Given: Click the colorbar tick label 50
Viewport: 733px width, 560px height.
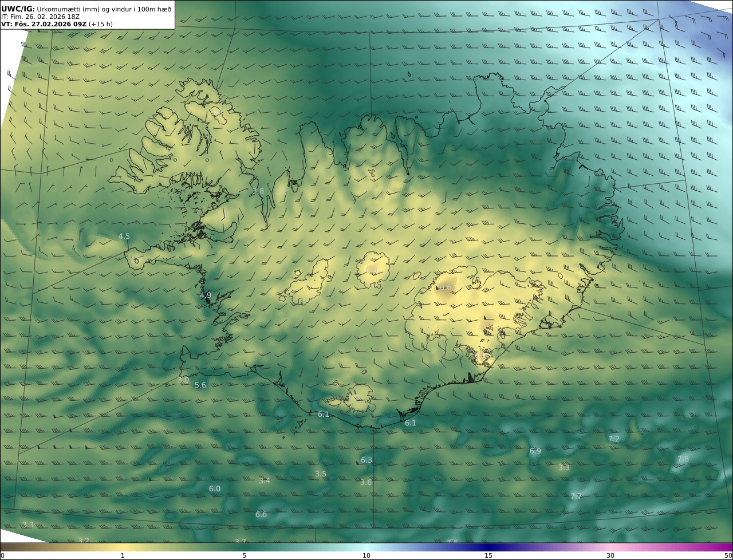Looking at the screenshot, I should [728, 555].
